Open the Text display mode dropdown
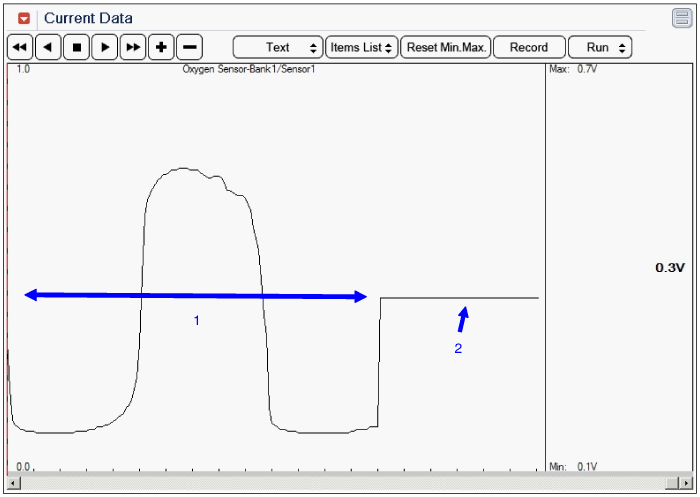 pos(278,47)
